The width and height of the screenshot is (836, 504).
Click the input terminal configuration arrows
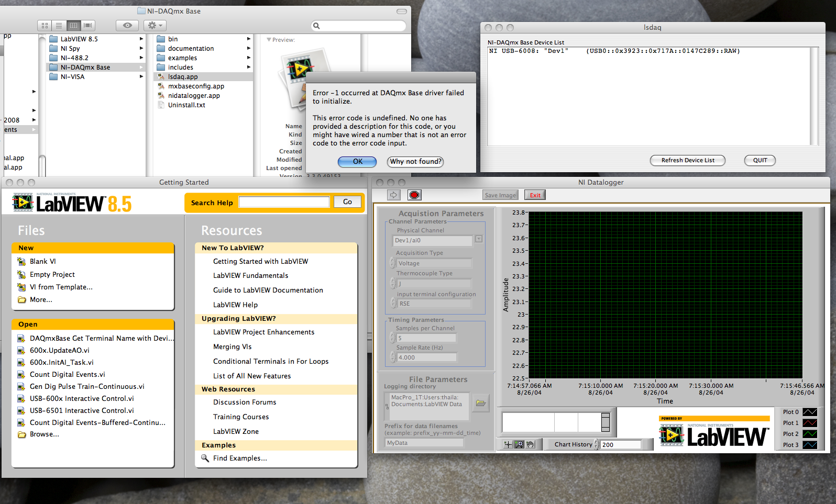393,303
